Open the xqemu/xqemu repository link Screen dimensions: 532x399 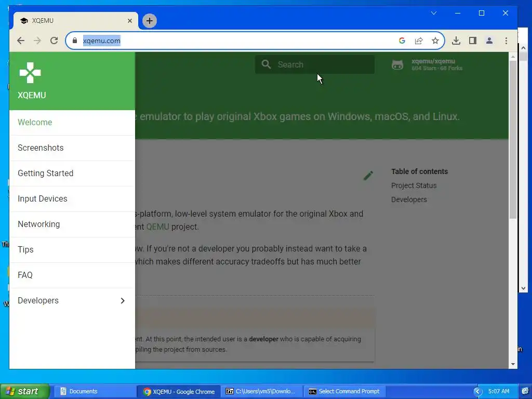point(436,64)
